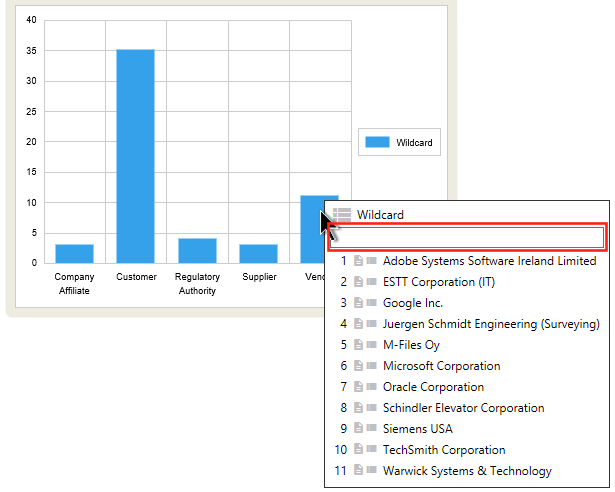Click document icon next to Oracle Corporation
Image resolution: width=615 pixels, height=492 pixels.
pyautogui.click(x=359, y=387)
